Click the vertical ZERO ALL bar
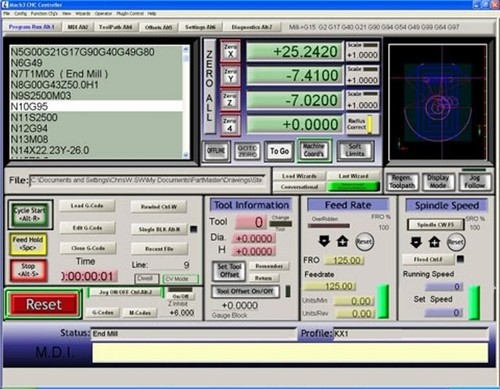Viewport: 500px width, 389px height. pos(209,86)
